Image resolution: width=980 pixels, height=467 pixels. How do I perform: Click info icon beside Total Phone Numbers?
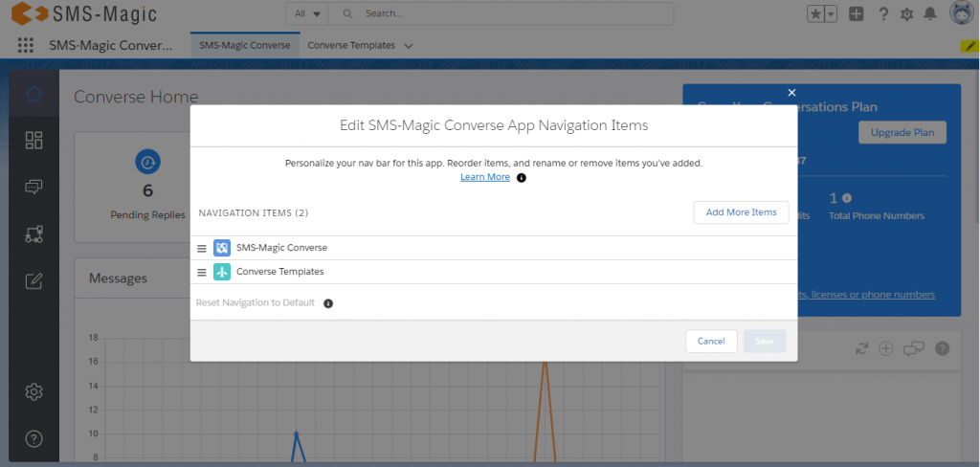coord(847,197)
